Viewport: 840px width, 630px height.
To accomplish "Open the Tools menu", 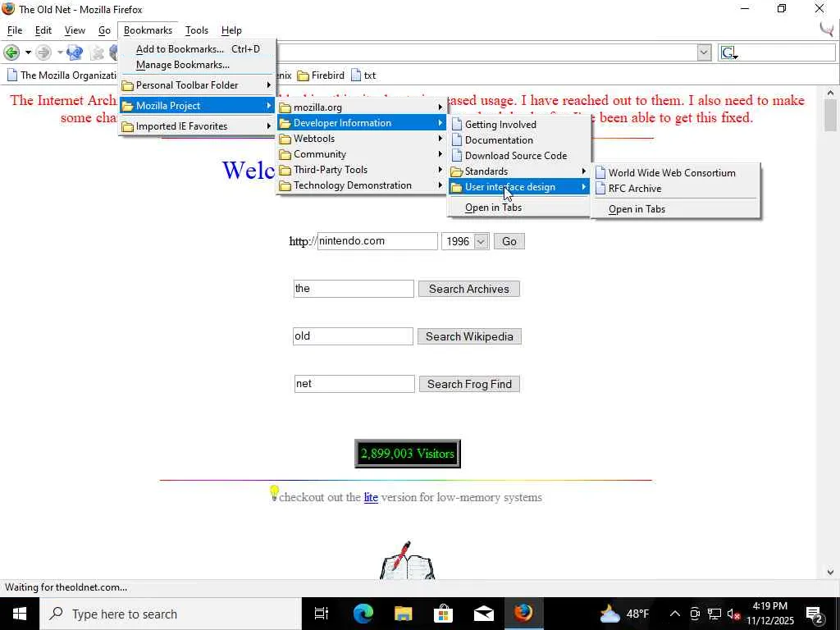I will coord(197,30).
